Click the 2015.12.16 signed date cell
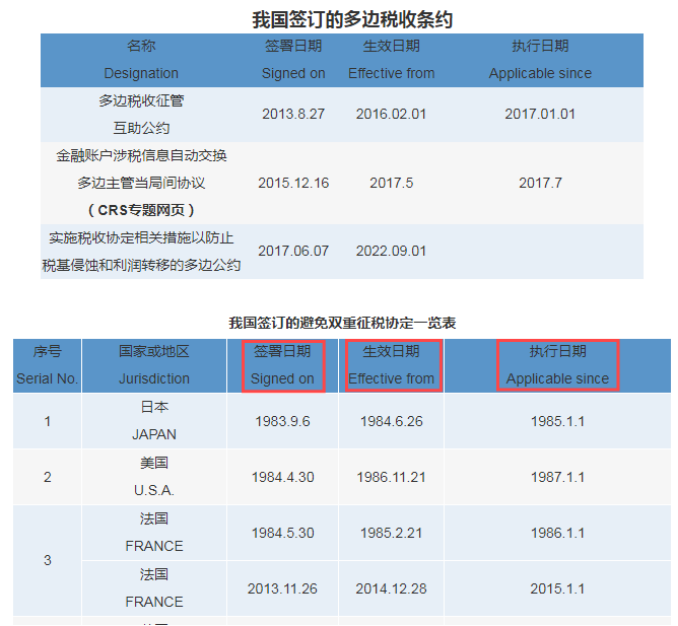This screenshot has height=626, width=678. [x=293, y=183]
